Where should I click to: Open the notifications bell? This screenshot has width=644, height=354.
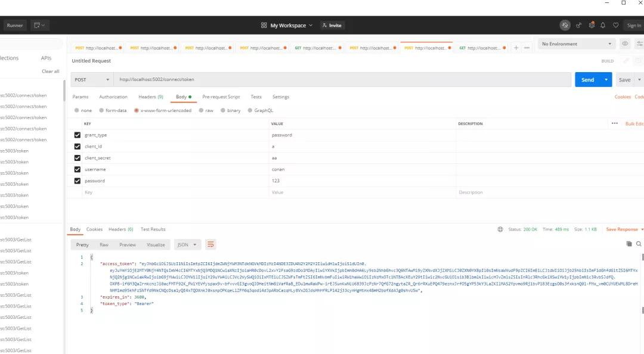603,25
